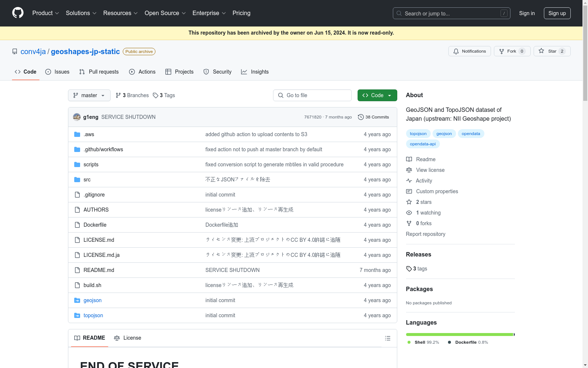This screenshot has height=368, width=588.
Task: View the 38 Commits history
Action: point(373,117)
